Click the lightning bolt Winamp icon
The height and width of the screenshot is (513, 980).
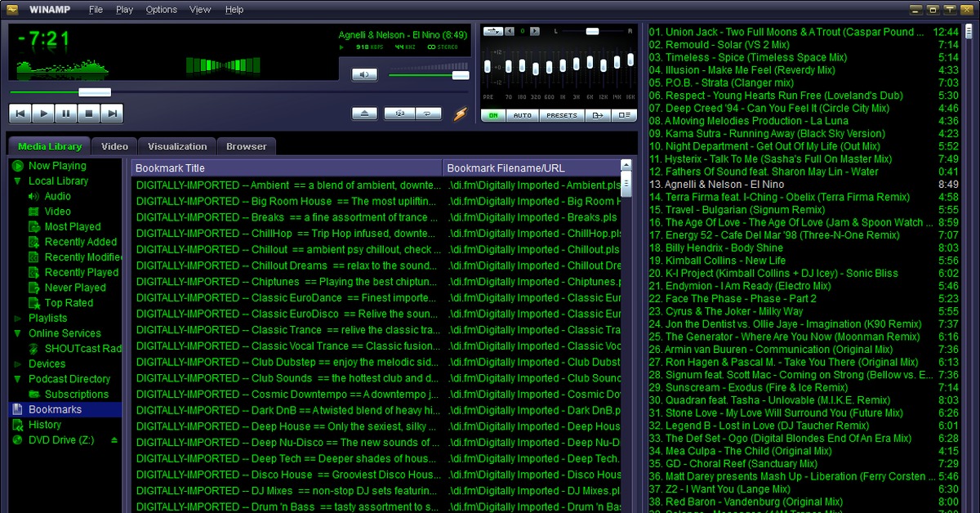[x=460, y=114]
